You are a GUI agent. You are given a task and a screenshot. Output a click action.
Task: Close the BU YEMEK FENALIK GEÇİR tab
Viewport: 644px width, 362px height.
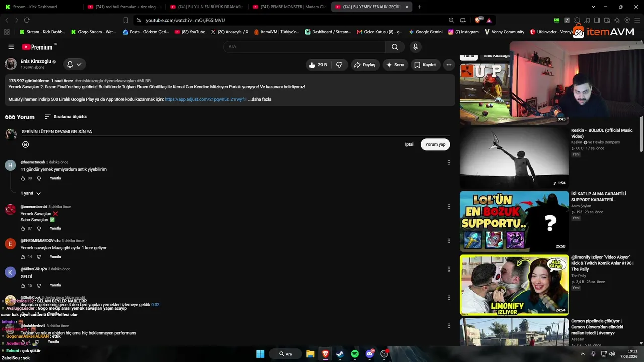tap(407, 7)
